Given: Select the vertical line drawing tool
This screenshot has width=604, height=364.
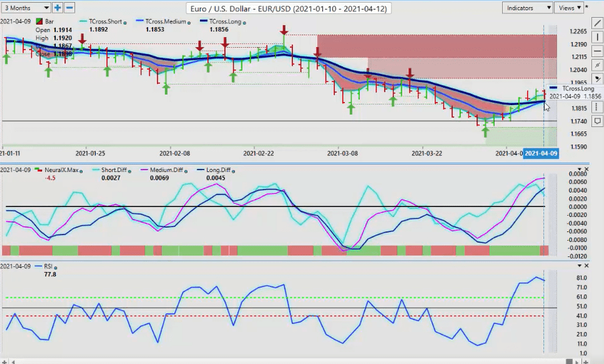Looking at the screenshot, I should pos(597,37).
